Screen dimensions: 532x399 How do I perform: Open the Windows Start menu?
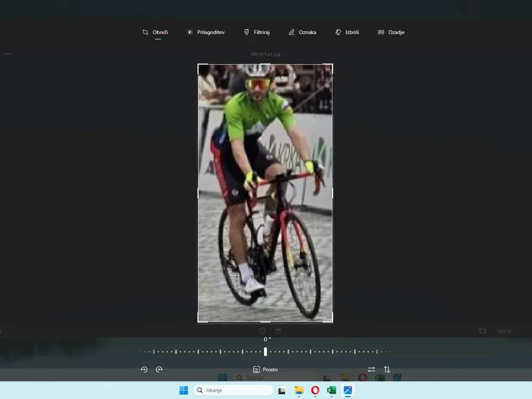pos(184,390)
